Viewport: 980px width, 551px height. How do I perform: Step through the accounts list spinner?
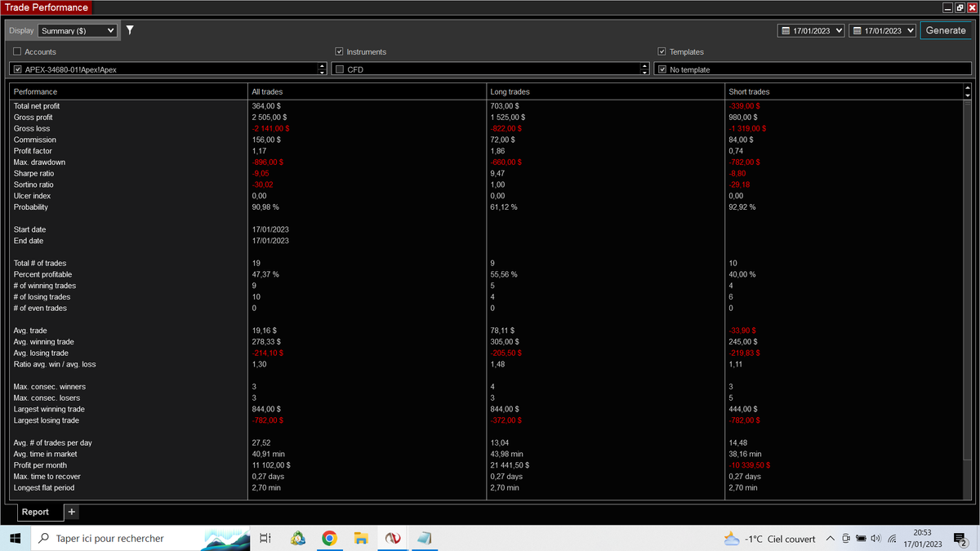(x=323, y=69)
